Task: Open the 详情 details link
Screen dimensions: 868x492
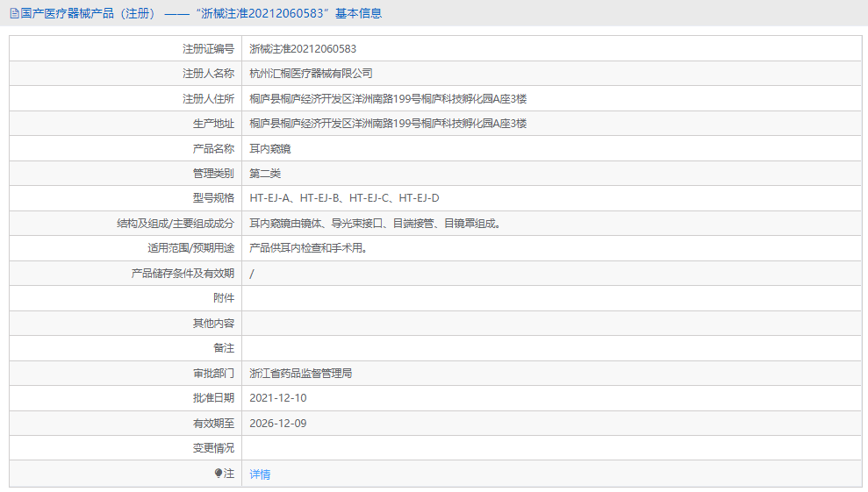Action: (260, 474)
